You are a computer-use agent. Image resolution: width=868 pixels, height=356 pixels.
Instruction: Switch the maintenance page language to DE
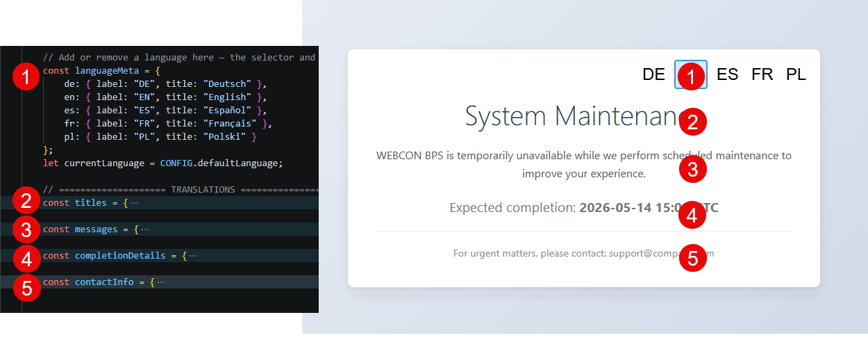click(653, 74)
